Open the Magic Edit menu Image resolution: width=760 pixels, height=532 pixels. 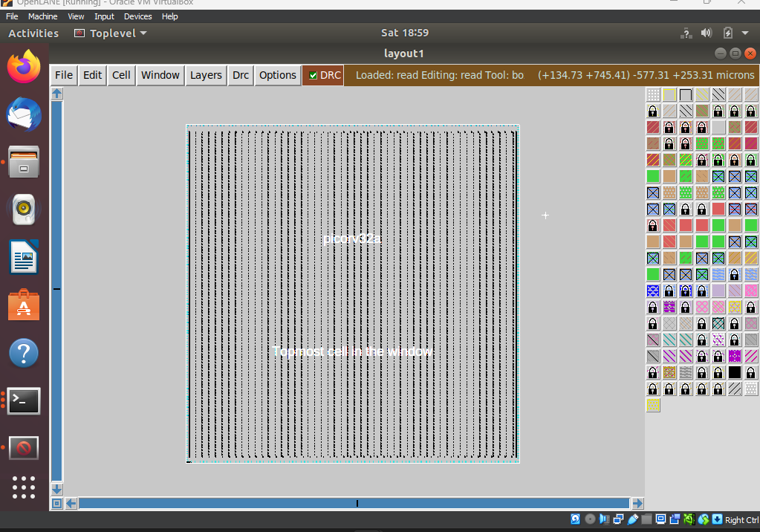point(92,75)
